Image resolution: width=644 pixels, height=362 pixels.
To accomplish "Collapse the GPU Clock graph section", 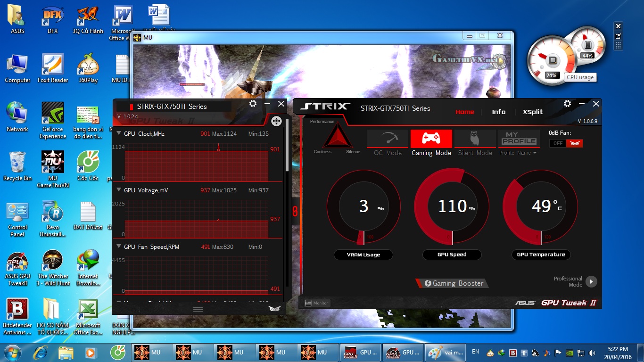I will click(x=119, y=133).
